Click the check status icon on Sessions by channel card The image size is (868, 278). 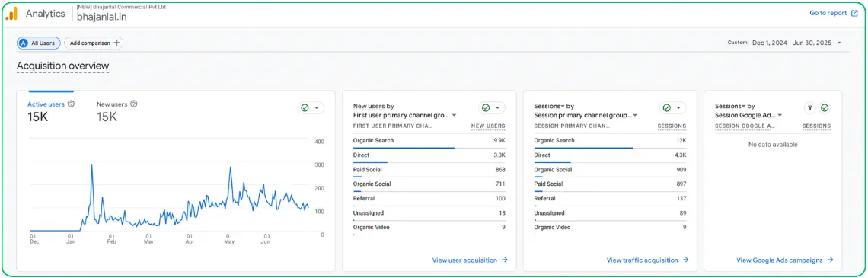(x=666, y=108)
